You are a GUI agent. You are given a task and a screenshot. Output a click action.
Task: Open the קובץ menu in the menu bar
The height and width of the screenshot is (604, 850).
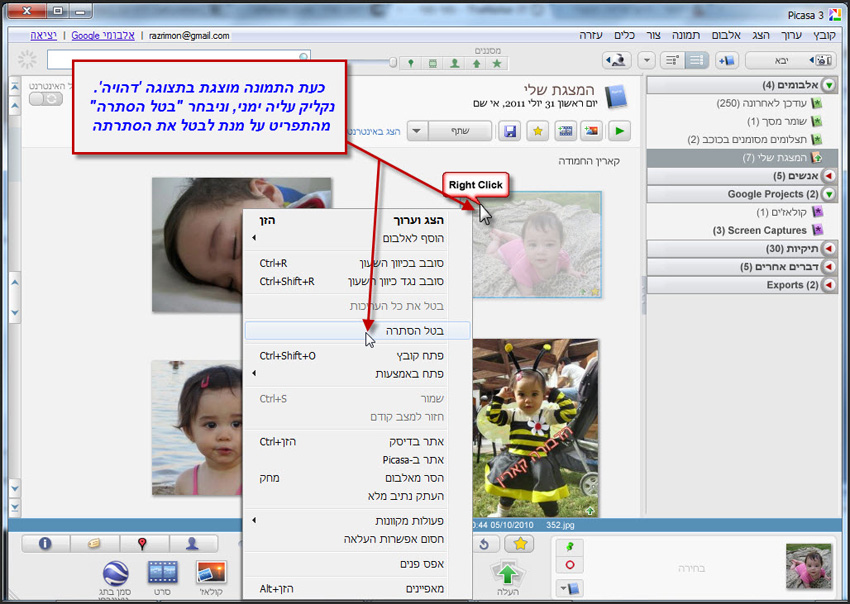824,35
